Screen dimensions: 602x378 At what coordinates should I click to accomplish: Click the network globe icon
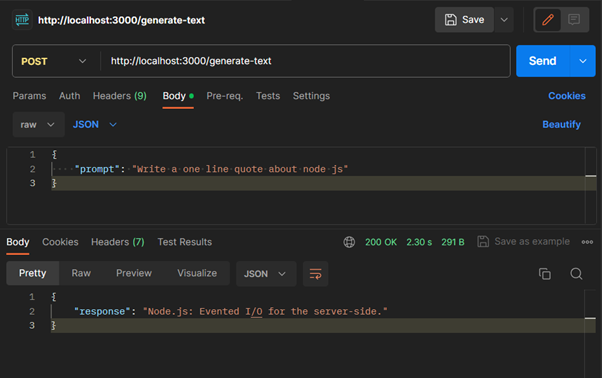349,242
